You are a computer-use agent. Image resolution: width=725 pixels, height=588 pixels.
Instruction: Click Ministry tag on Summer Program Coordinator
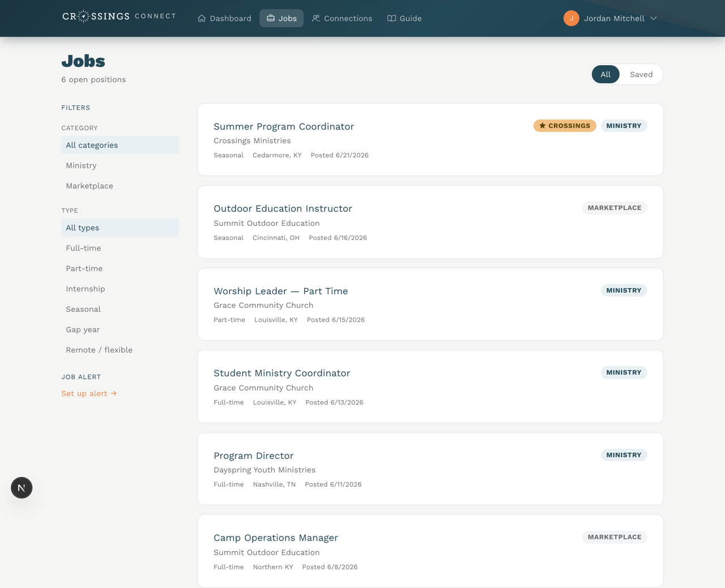pos(624,126)
